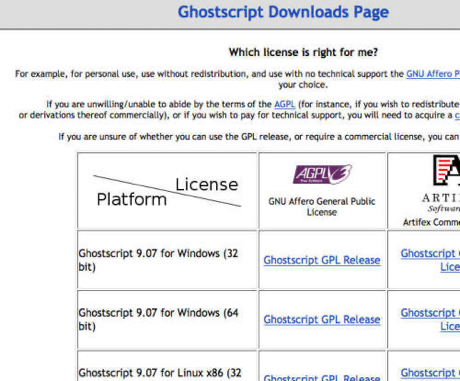Click 'GNU Affero General Public License' caption text

pos(322,207)
